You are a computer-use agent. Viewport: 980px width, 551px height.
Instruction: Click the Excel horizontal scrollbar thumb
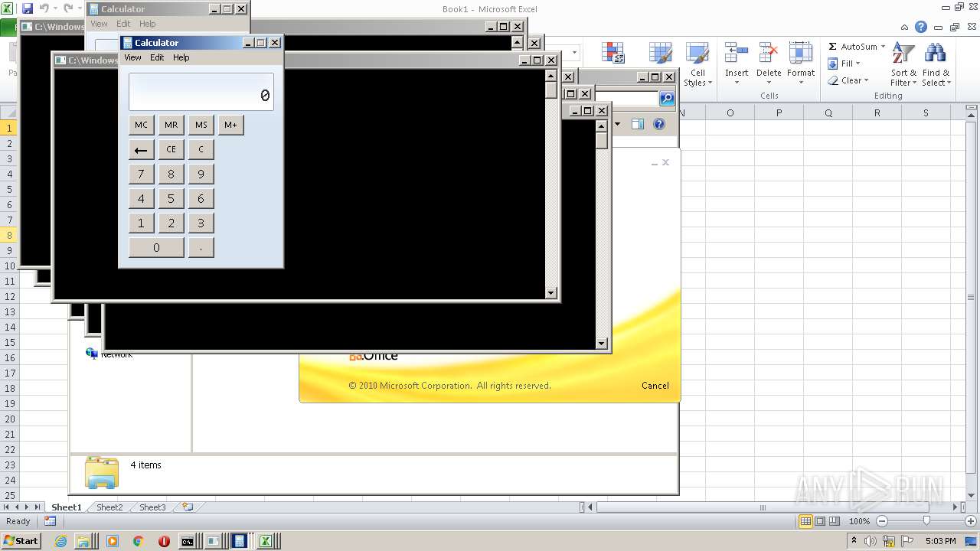(763, 507)
